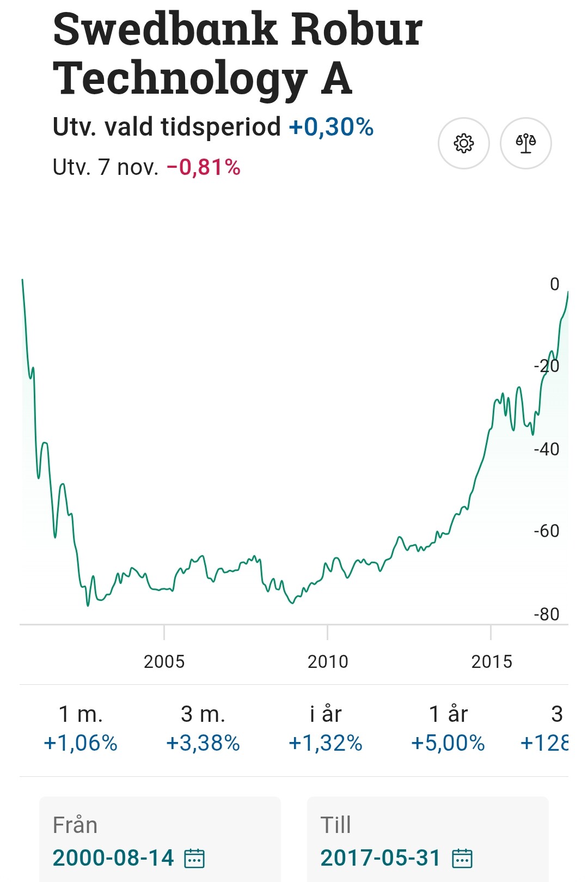The height and width of the screenshot is (882, 588).
Task: Open chart settings gear icon
Action: [x=463, y=143]
